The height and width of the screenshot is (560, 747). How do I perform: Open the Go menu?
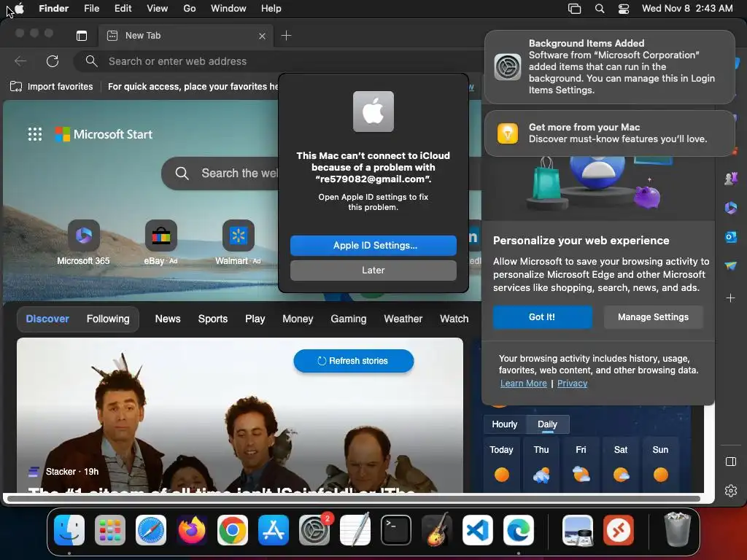[190, 9]
